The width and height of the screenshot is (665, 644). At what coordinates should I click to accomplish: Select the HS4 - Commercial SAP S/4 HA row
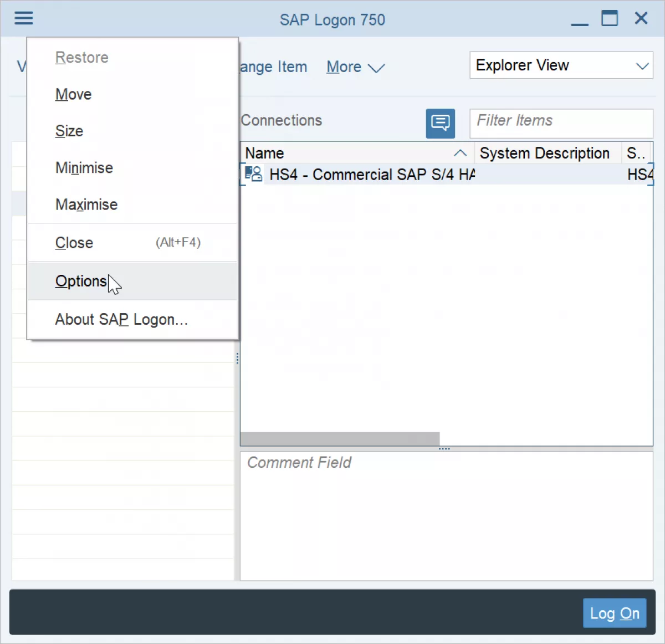[x=447, y=174]
